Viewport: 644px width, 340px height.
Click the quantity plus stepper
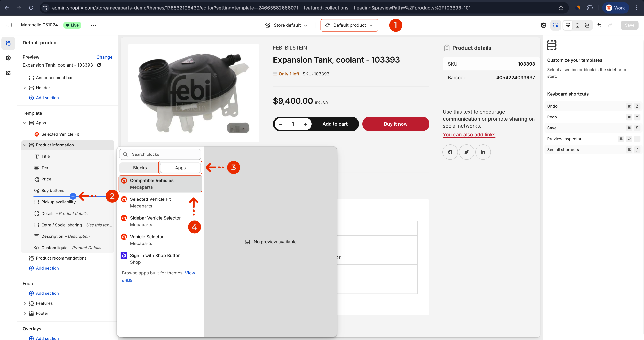pyautogui.click(x=305, y=124)
